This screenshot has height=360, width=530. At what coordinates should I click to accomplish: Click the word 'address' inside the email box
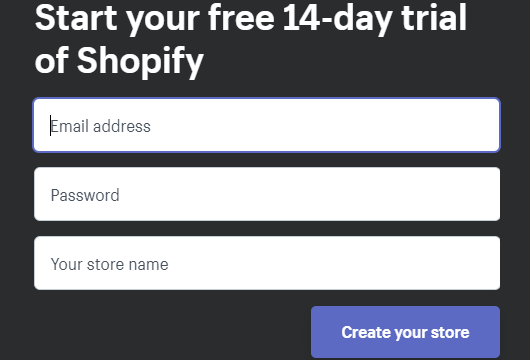[x=122, y=126]
